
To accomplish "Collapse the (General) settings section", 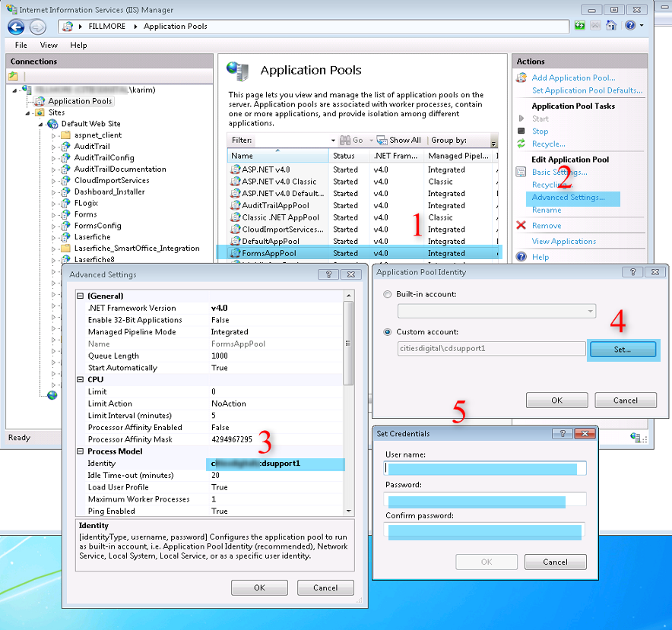I will coord(80,296).
